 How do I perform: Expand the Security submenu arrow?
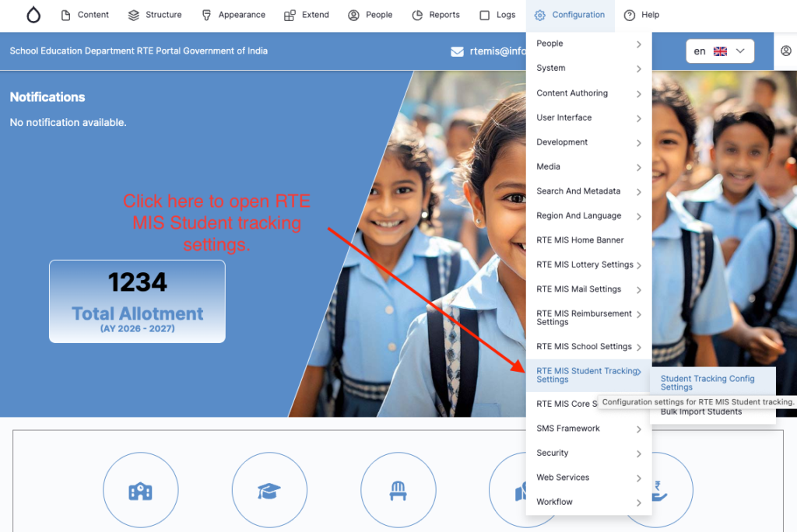coord(638,453)
